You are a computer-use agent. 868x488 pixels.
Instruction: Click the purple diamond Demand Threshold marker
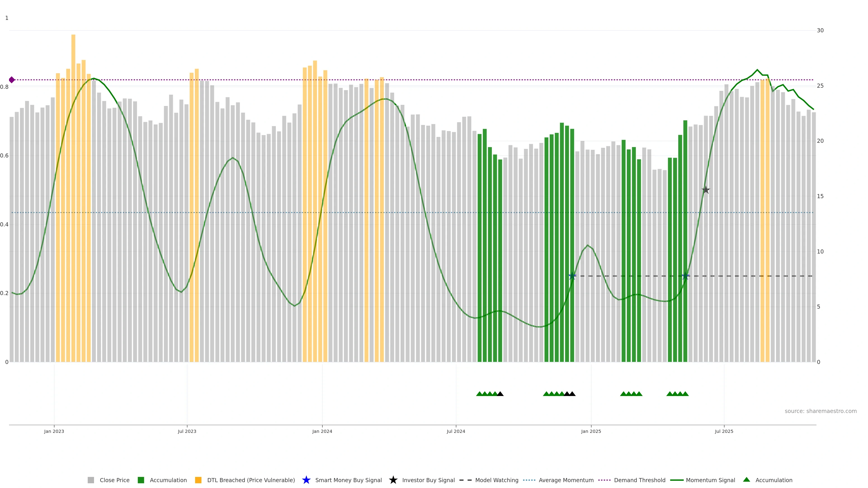[12, 80]
